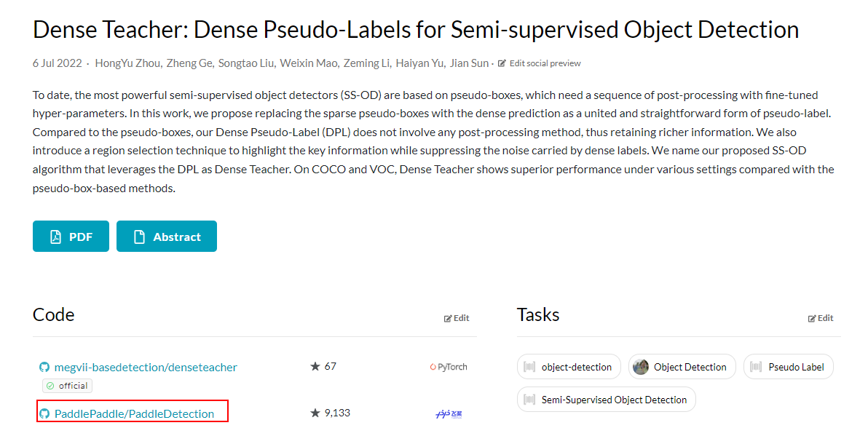Screen dimensions: 868x428
Task: Edit the Tasks section
Action: (x=821, y=318)
